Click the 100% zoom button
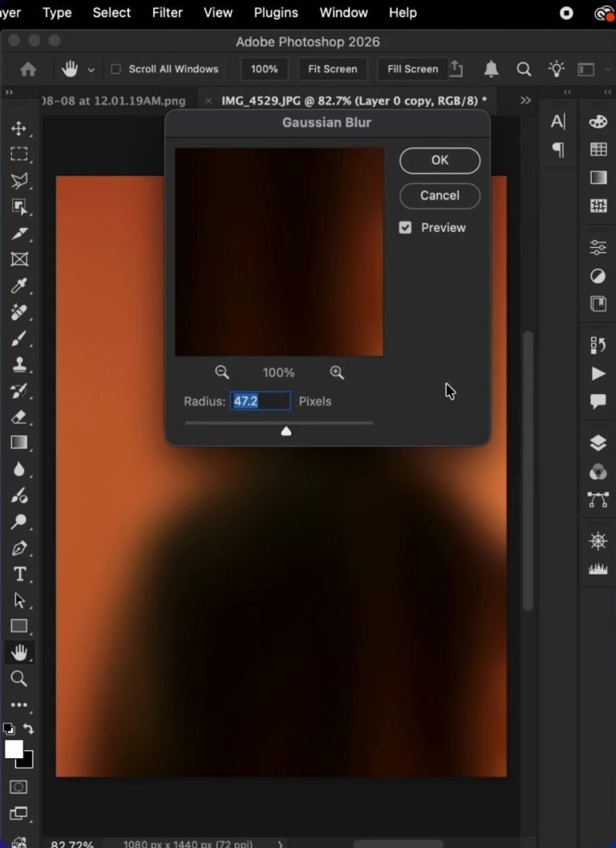The height and width of the screenshot is (848, 616). (264, 69)
